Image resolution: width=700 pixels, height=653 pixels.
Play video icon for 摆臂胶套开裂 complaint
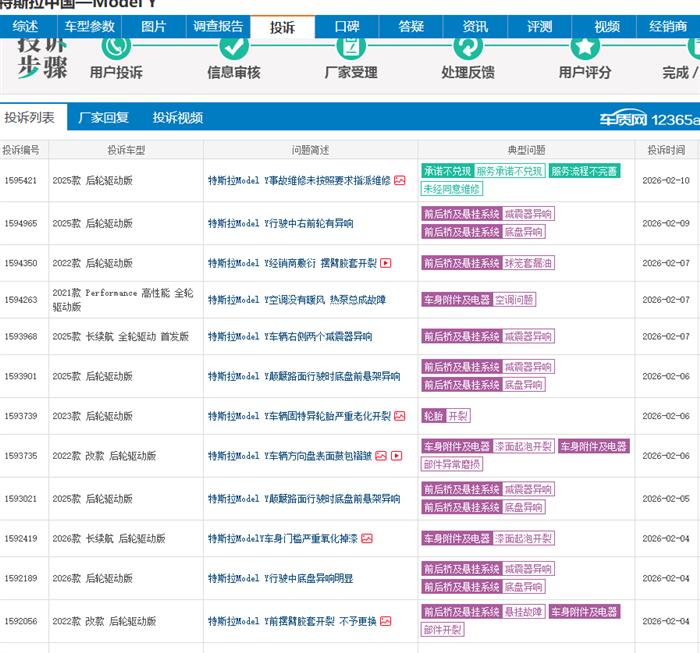coord(386,264)
